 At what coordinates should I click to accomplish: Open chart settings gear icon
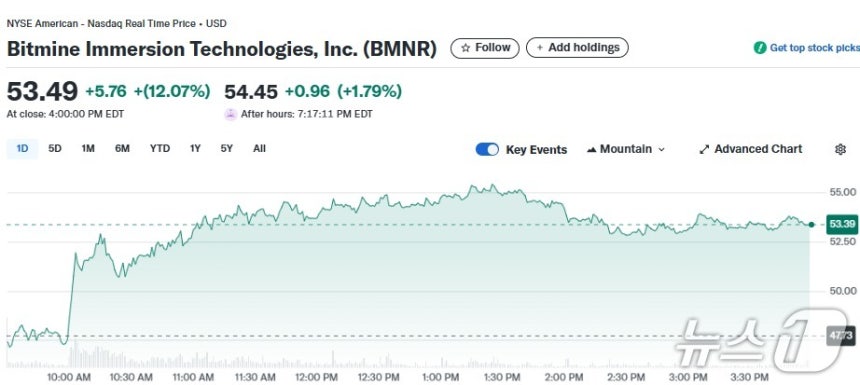(x=840, y=149)
